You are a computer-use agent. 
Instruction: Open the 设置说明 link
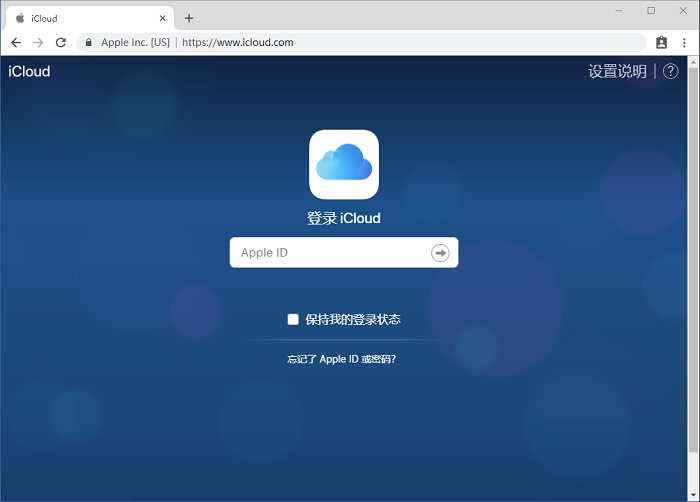pos(617,71)
